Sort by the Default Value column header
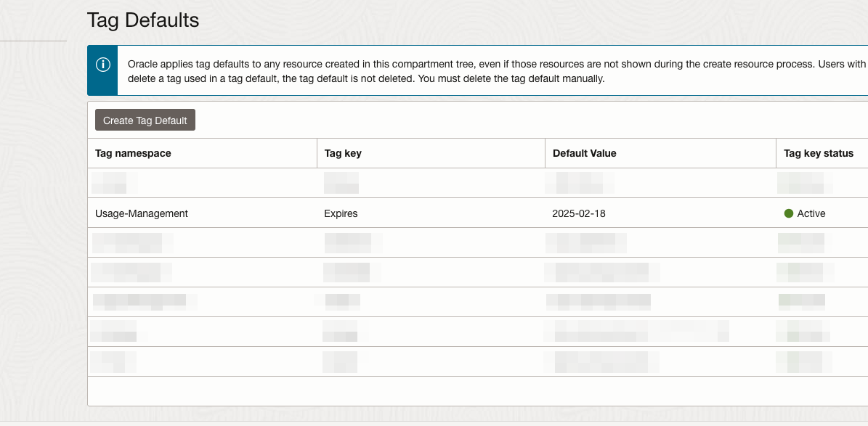Image resolution: width=868 pixels, height=426 pixels. pyautogui.click(x=585, y=153)
